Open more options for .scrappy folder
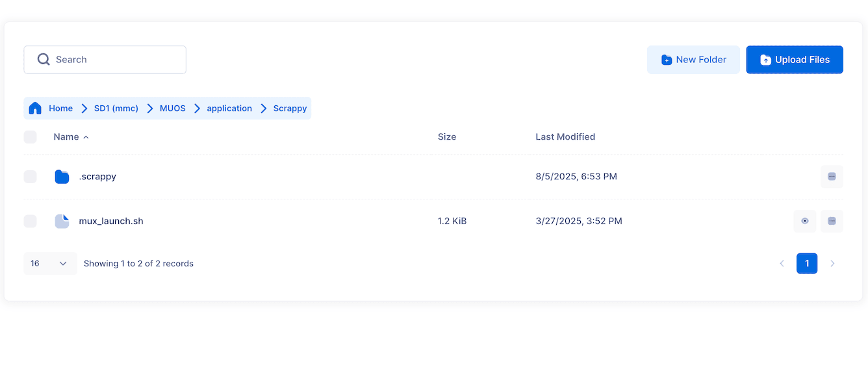The height and width of the screenshot is (382, 868). pos(832,177)
